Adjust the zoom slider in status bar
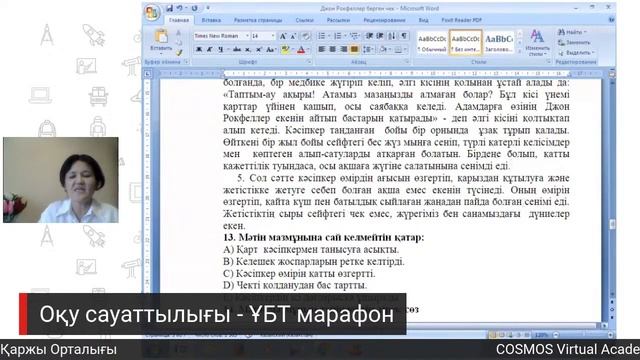640x360 pixels. pyautogui.click(x=584, y=335)
